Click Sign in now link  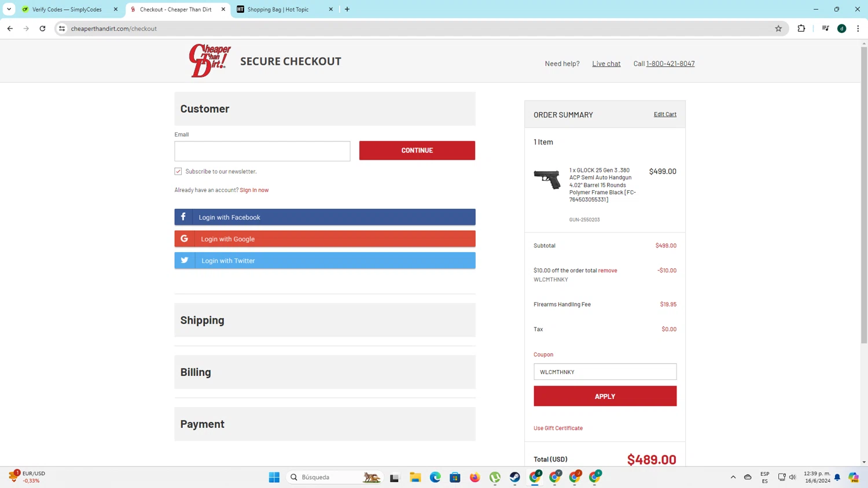254,190
